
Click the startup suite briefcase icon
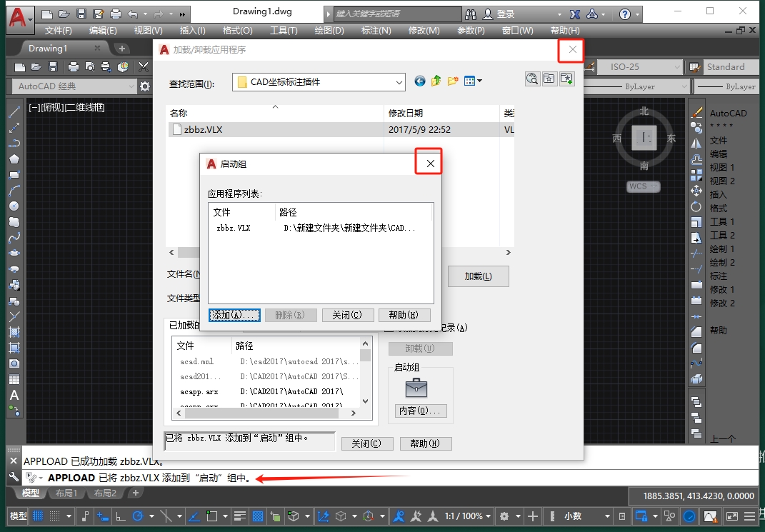coord(416,388)
